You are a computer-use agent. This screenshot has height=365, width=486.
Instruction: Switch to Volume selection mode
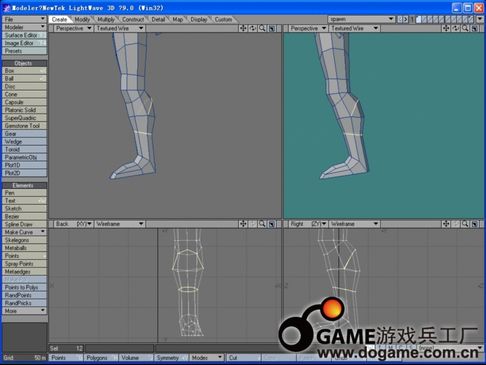click(135, 358)
